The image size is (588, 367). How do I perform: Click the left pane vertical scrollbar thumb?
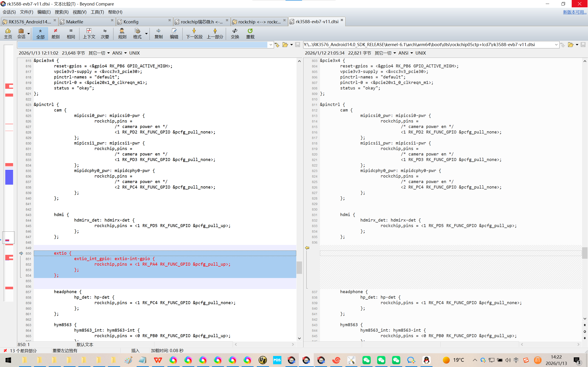coord(299,267)
